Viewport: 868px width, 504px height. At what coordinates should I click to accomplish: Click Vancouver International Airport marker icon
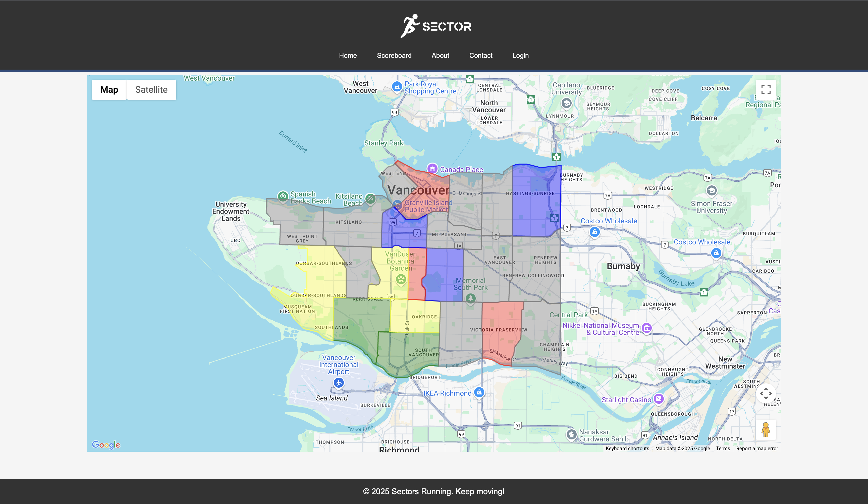[339, 382]
